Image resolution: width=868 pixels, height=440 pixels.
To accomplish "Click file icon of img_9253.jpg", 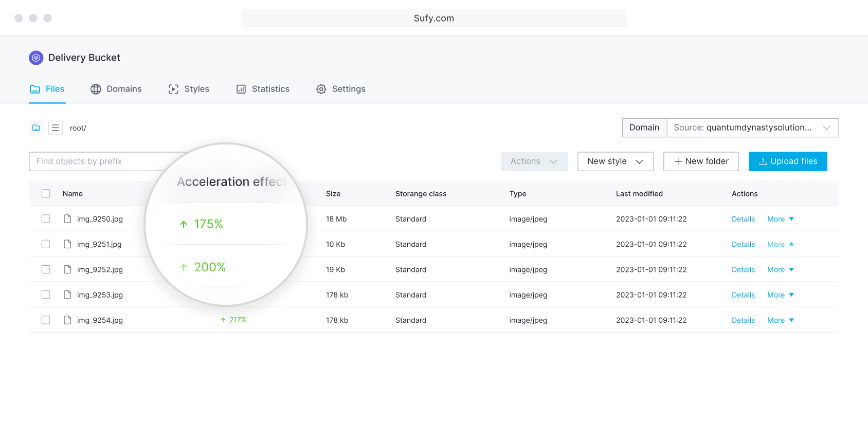I will 67,295.
